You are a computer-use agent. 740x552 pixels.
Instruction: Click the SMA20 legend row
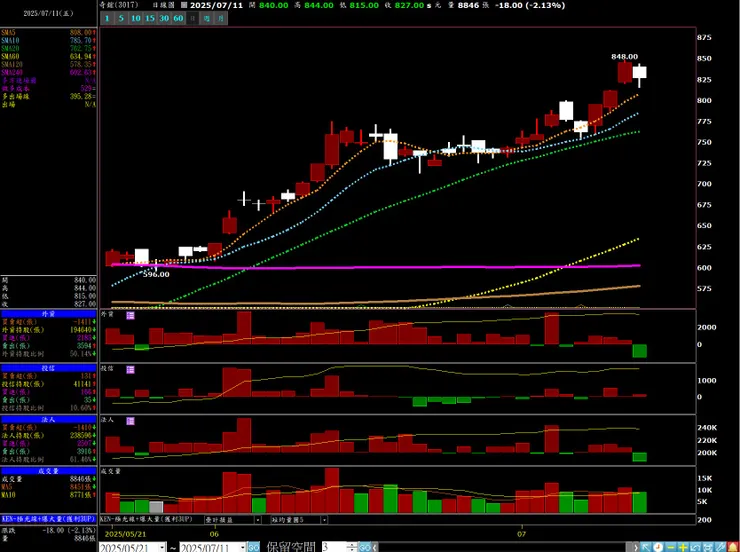point(49,49)
